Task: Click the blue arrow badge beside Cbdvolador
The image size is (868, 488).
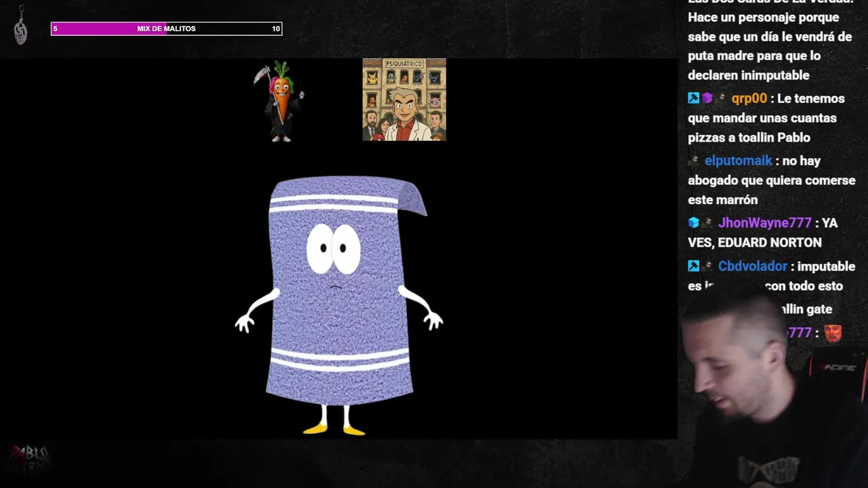Action: [x=694, y=266]
